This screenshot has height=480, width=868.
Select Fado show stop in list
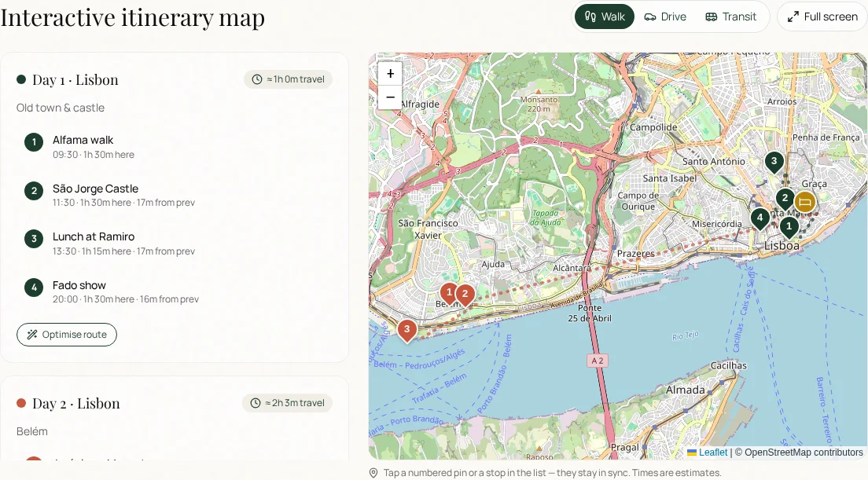tap(175, 292)
